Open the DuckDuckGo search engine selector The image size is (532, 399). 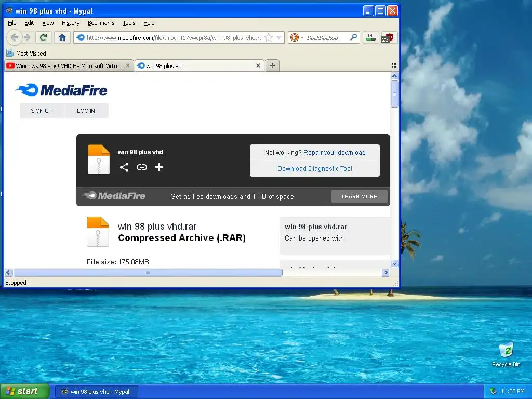click(297, 37)
